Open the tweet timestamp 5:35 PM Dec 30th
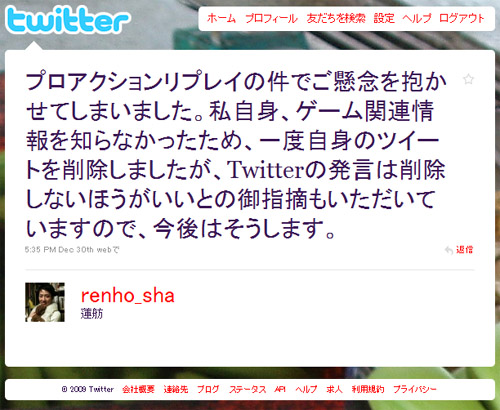Image resolution: width=500 pixels, height=410 pixels. (x=59, y=249)
